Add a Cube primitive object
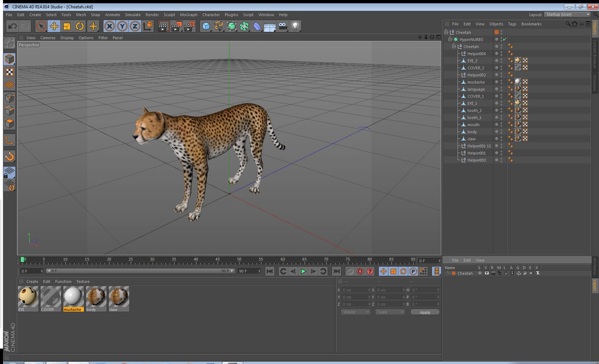599x364 pixels. pos(206,26)
